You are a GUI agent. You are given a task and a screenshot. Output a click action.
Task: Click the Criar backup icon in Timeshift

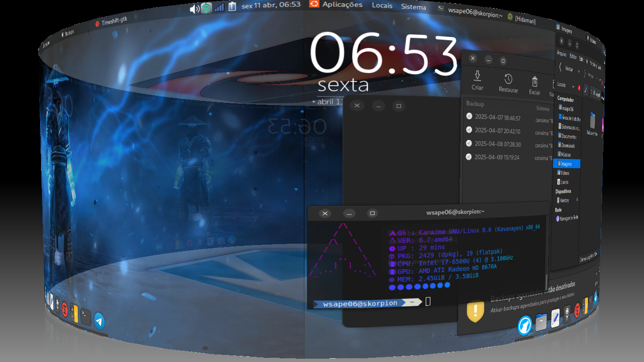click(x=477, y=75)
